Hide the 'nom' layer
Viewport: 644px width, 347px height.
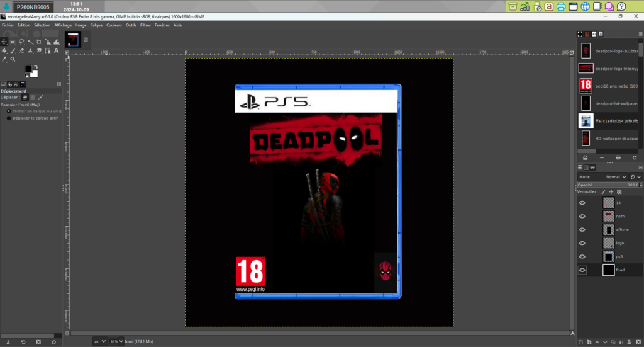pos(582,216)
